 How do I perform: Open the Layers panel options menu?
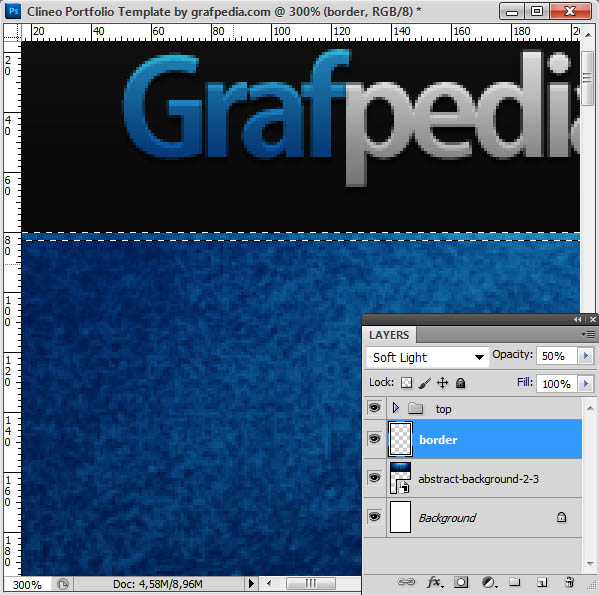588,335
